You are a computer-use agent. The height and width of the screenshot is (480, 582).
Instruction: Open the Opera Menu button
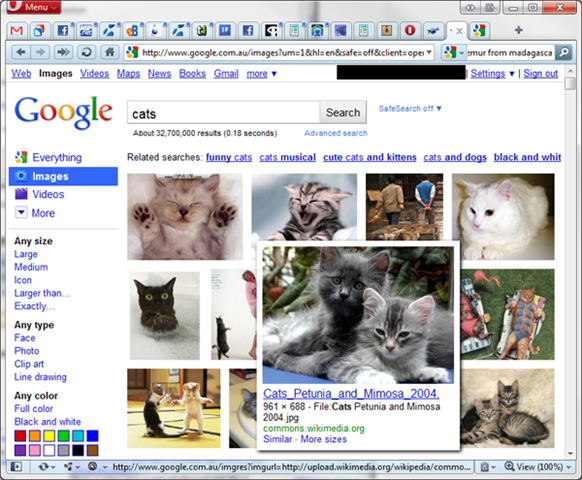click(34, 7)
